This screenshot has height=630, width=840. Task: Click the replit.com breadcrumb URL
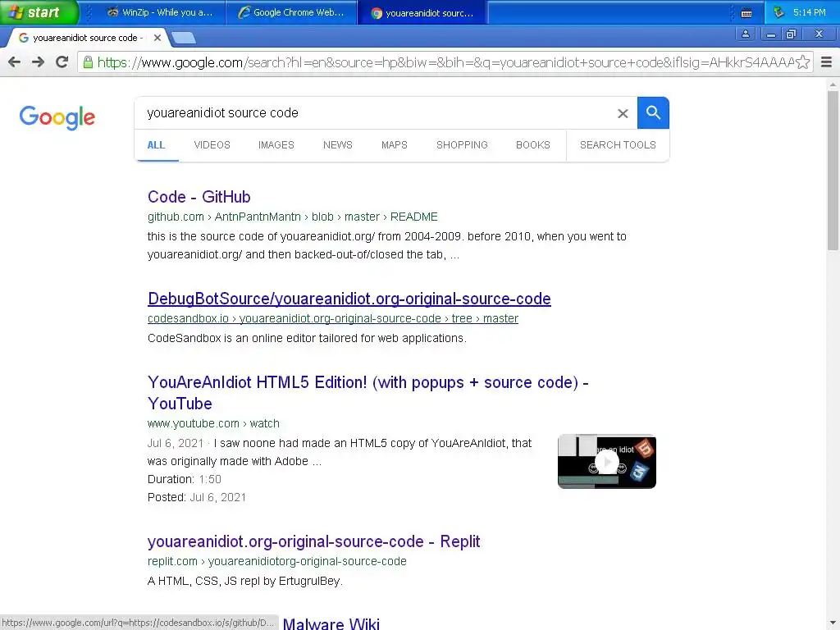[x=277, y=561]
